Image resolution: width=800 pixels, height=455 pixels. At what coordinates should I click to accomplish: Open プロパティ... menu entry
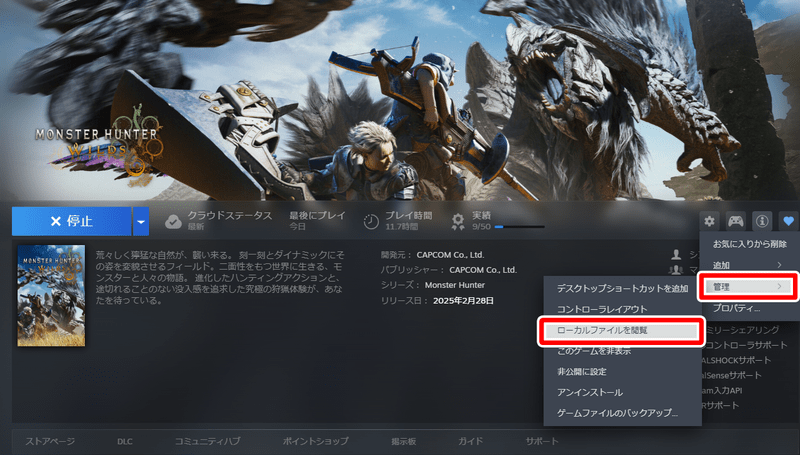coord(749,308)
